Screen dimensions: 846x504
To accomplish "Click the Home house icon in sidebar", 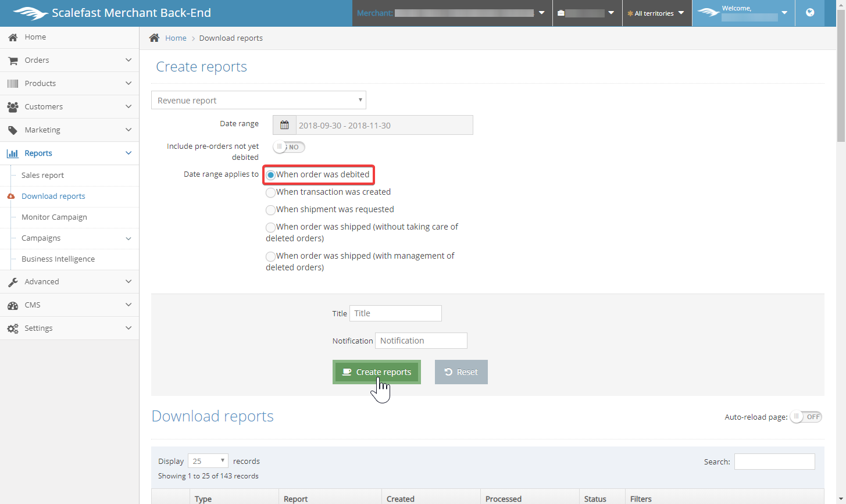I will tap(13, 37).
